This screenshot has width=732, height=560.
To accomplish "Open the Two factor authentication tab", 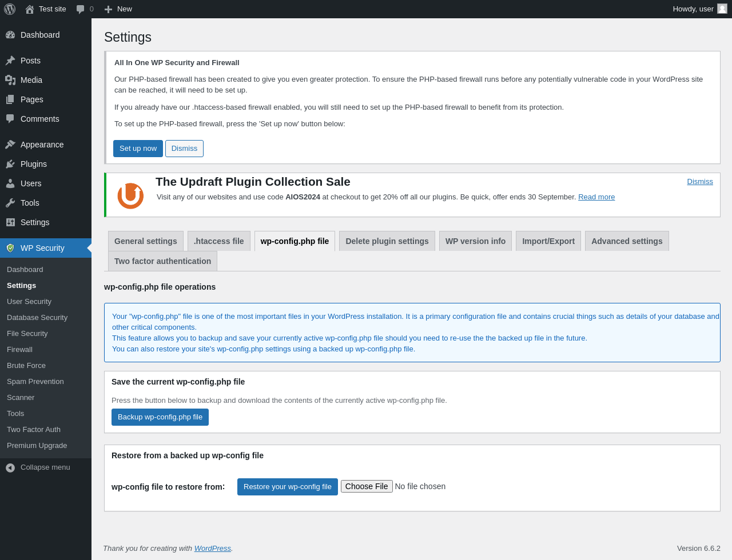I will (162, 261).
